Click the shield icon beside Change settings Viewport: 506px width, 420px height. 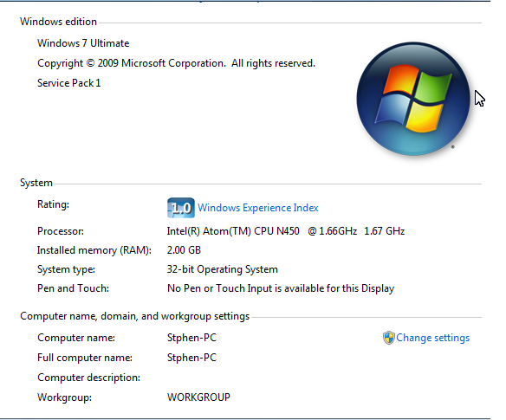pos(389,338)
